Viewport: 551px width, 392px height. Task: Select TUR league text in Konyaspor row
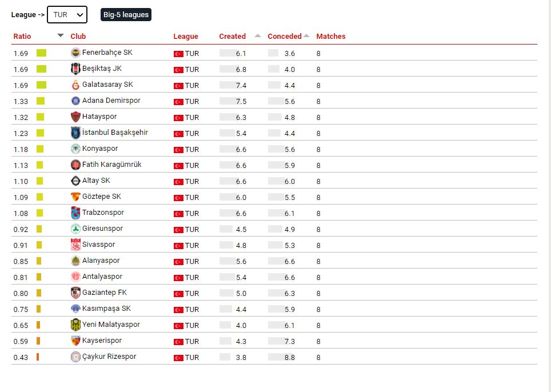click(x=192, y=150)
